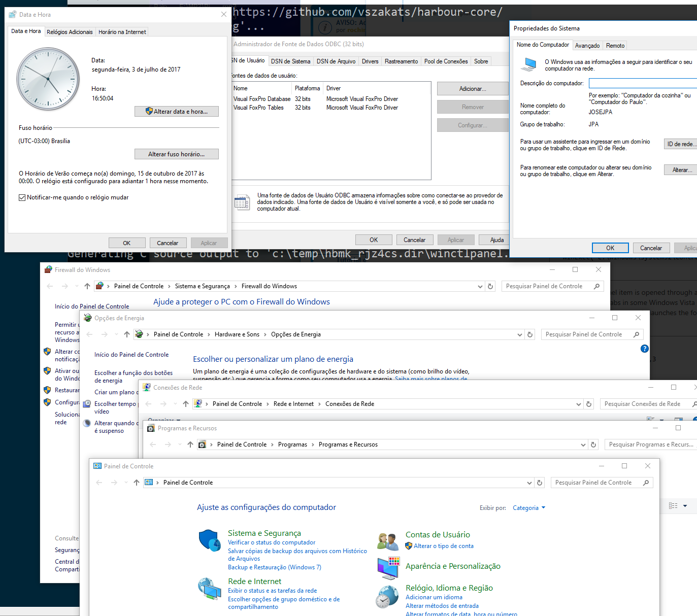Image resolution: width=697 pixels, height=616 pixels.
Task: Click the magnifier icon in Firewall search box
Action: tap(596, 286)
